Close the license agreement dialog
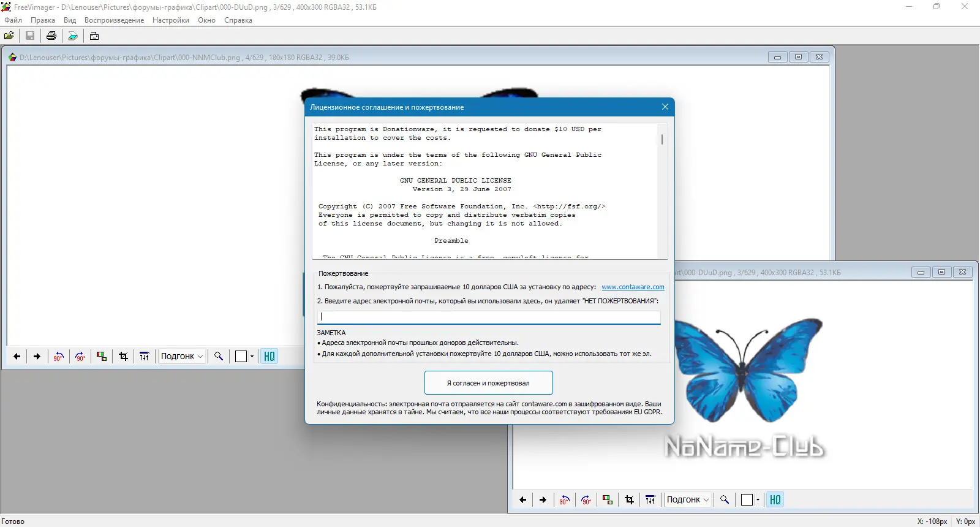 coord(665,107)
